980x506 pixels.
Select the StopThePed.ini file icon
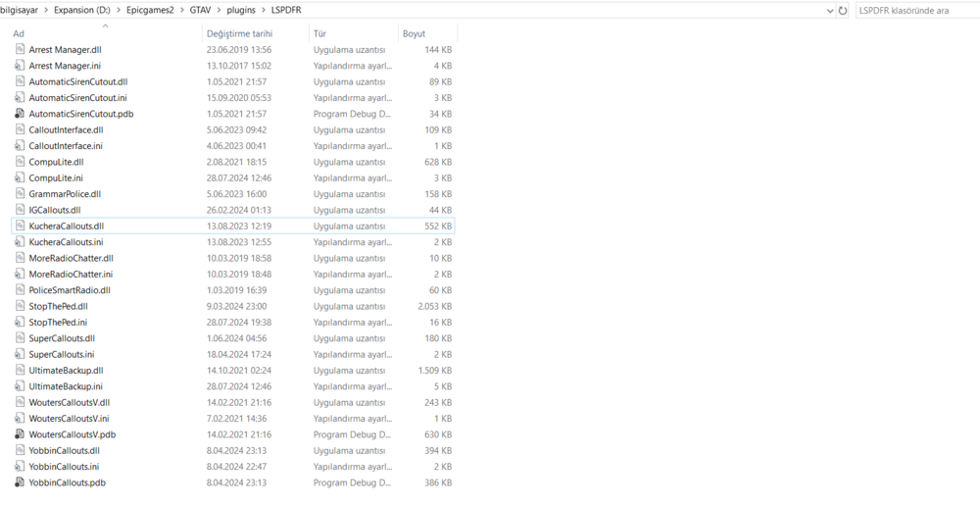tap(20, 322)
